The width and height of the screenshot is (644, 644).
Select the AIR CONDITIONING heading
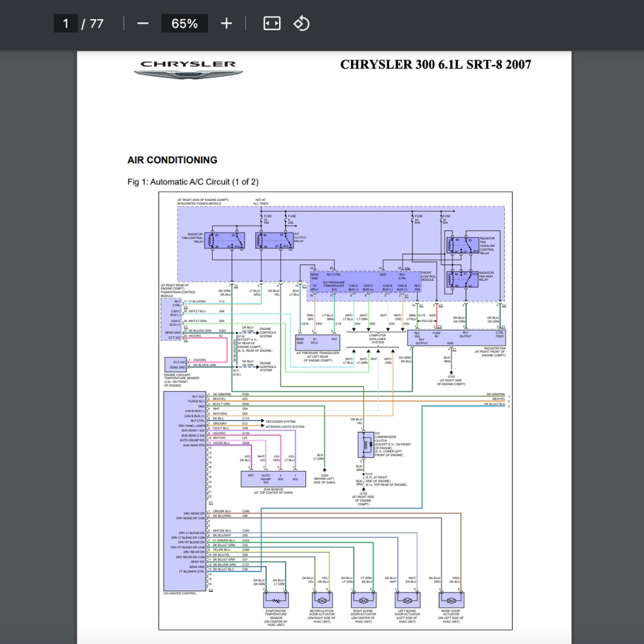172,160
